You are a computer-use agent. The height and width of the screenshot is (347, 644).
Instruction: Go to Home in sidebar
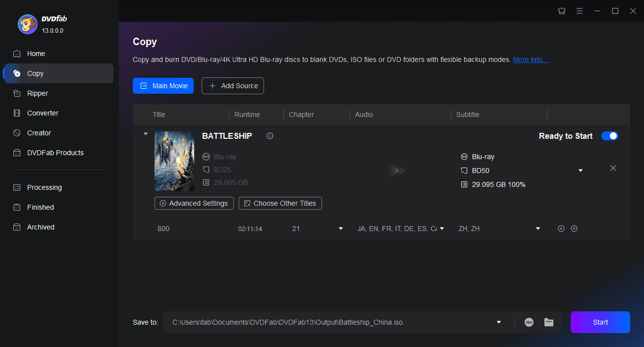58,54
